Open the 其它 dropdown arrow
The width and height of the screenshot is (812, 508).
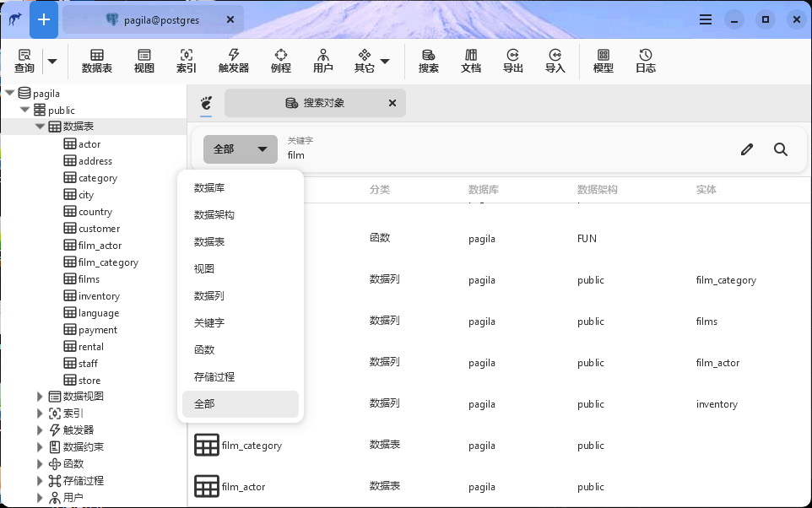pyautogui.click(x=387, y=61)
